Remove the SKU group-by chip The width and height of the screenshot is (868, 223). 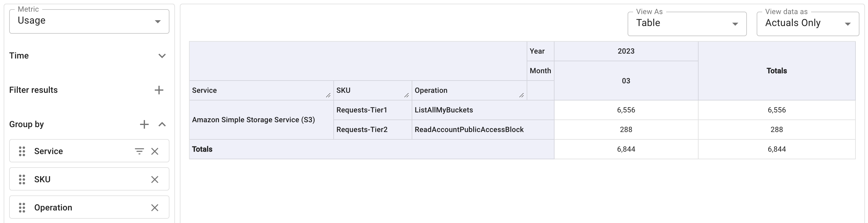[155, 180]
